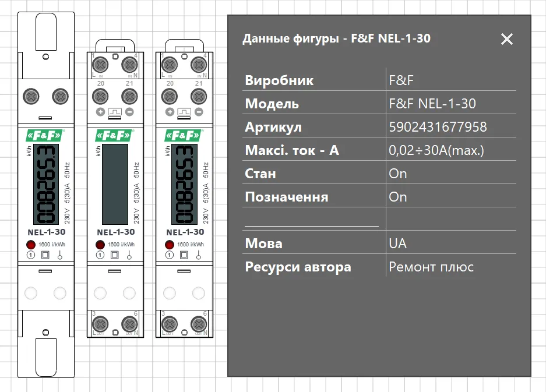Viewport: 546px width, 392px height.
Task: Select the 'Позначення' On value
Action: (397, 197)
